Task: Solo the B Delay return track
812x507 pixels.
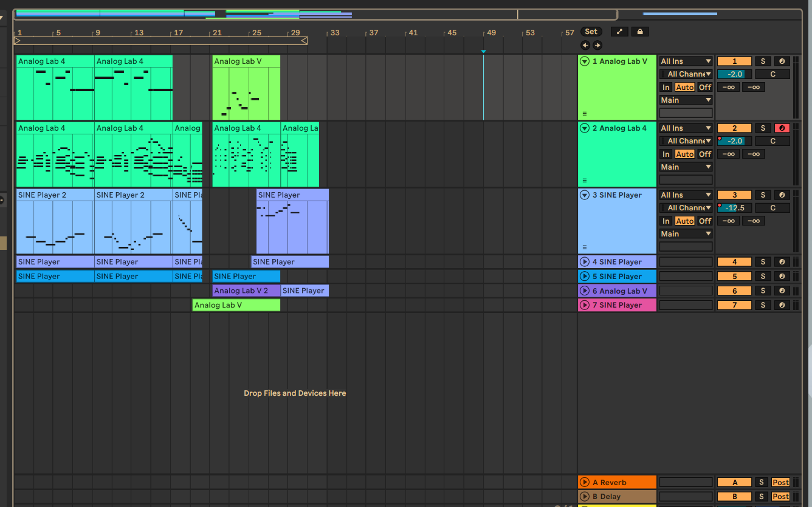Action: click(x=761, y=497)
